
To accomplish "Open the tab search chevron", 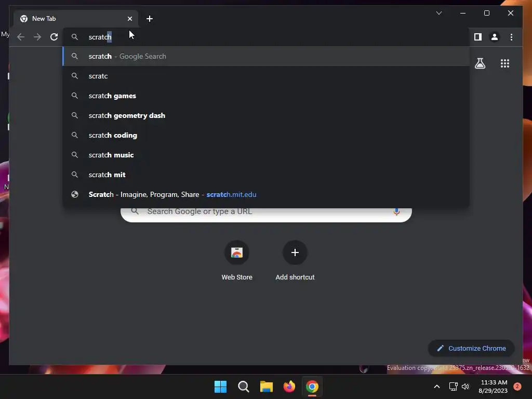I will (x=438, y=13).
